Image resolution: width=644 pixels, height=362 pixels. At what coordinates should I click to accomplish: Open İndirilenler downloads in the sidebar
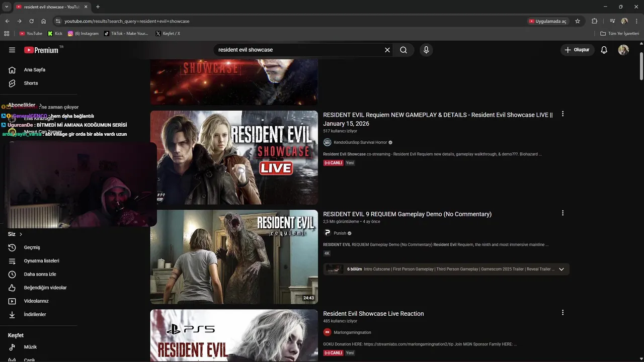tap(35, 314)
